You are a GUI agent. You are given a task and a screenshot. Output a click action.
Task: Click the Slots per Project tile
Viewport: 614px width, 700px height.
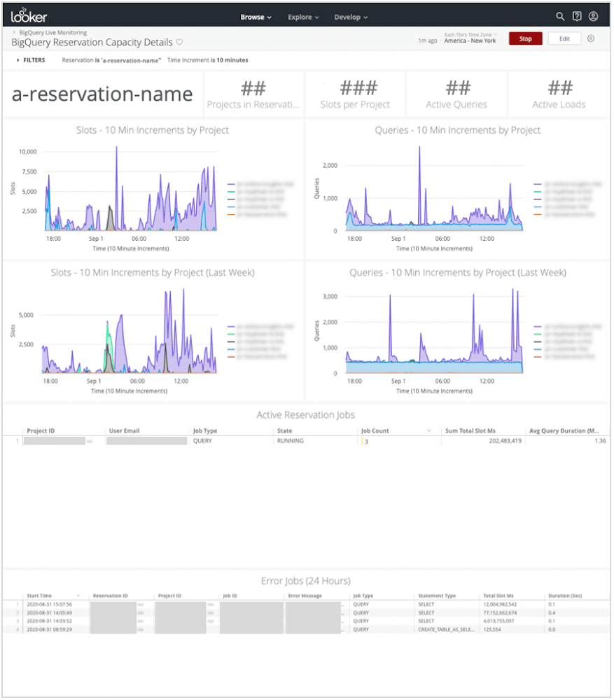tap(355, 94)
